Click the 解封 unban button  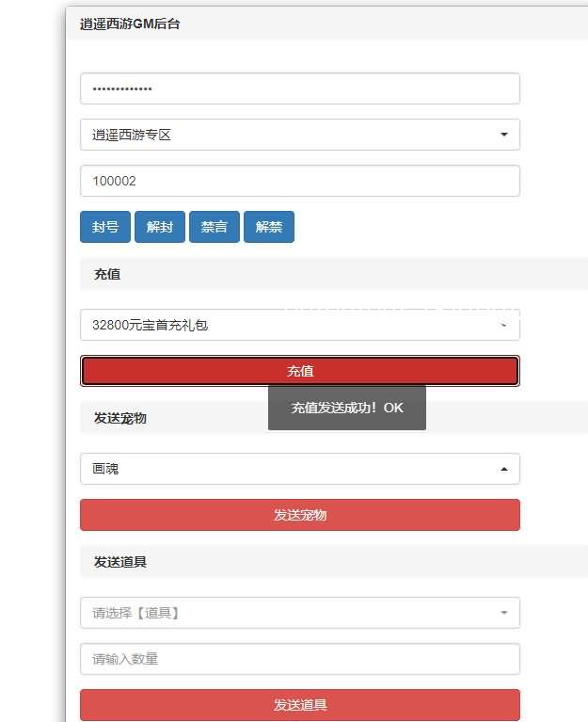(160, 227)
